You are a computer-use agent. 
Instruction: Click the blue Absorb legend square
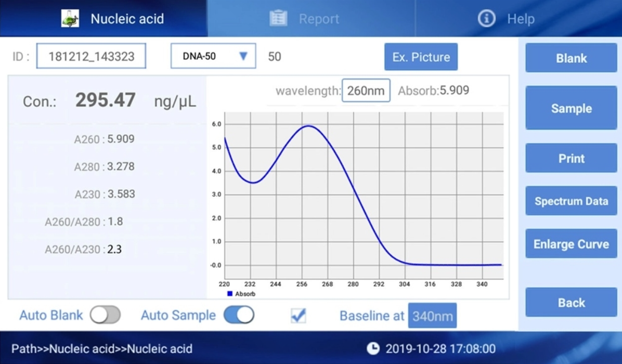230,294
